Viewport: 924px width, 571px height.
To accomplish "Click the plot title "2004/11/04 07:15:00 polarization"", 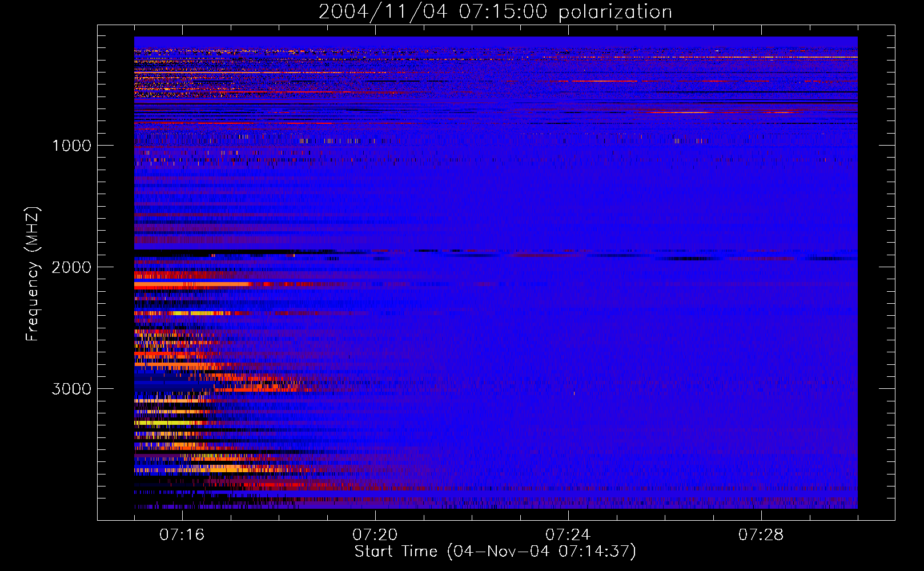I will tap(495, 12).
